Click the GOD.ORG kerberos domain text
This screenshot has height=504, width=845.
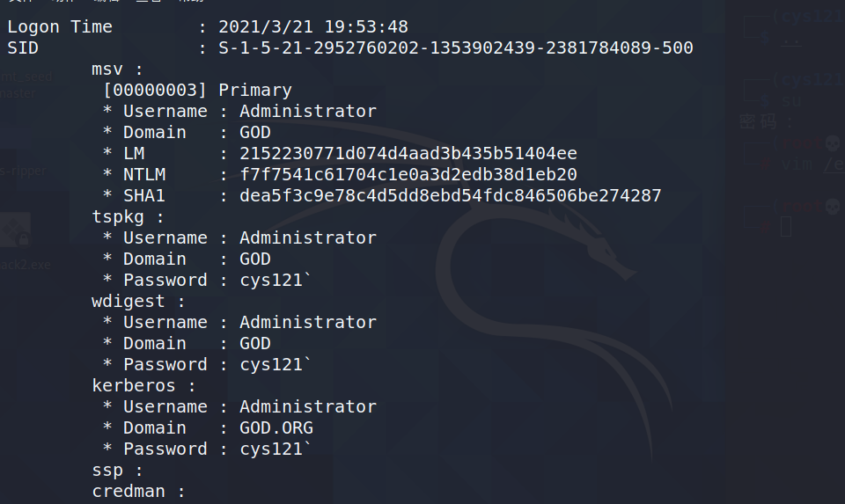(x=276, y=428)
